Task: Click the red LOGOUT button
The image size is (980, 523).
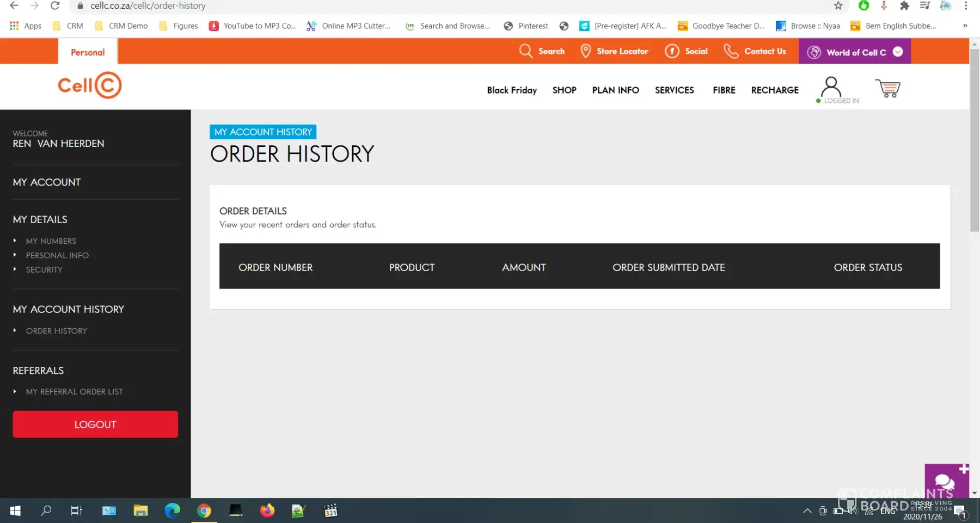Action: point(95,424)
